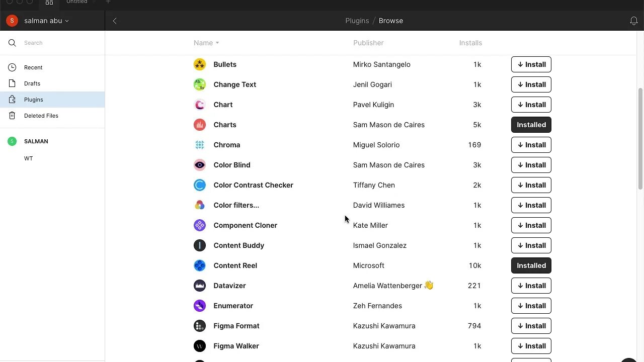Viewport: 644px width, 362px height.
Task: Install the Content Buddy plugin
Action: [531, 245]
